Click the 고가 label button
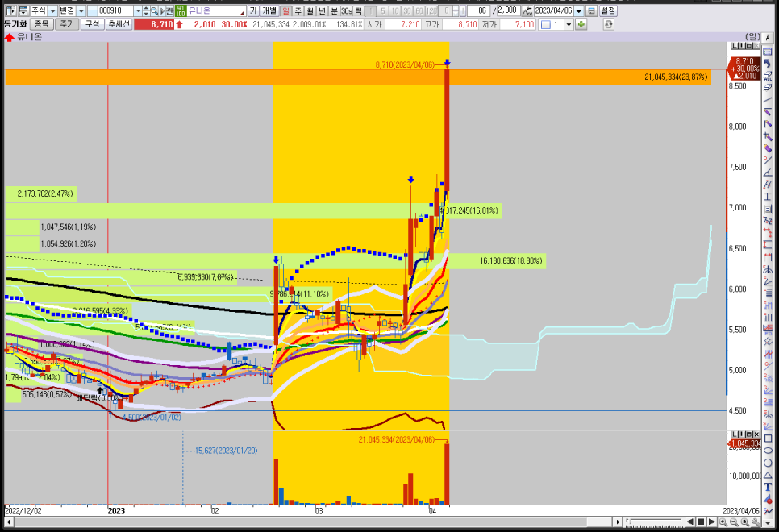This screenshot has width=779, height=532. point(431,24)
